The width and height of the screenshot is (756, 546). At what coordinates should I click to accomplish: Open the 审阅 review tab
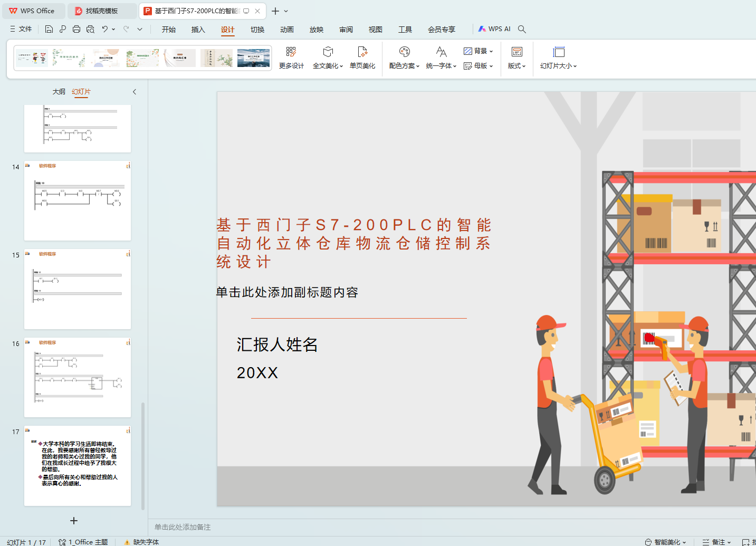[346, 30]
